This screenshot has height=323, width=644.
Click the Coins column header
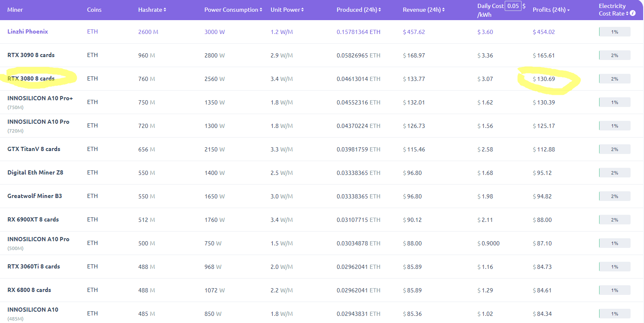[94, 10]
